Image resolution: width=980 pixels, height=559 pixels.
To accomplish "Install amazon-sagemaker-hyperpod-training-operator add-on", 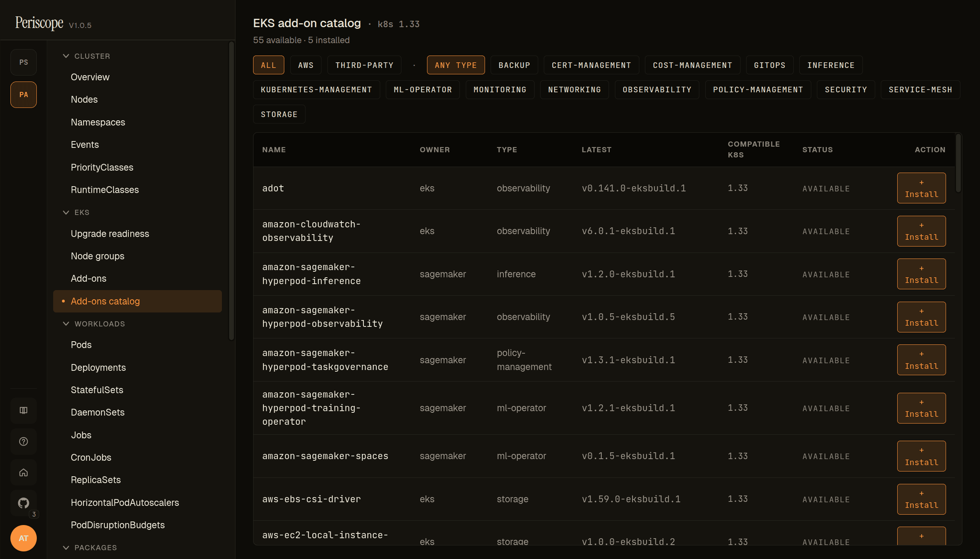I will (x=921, y=408).
